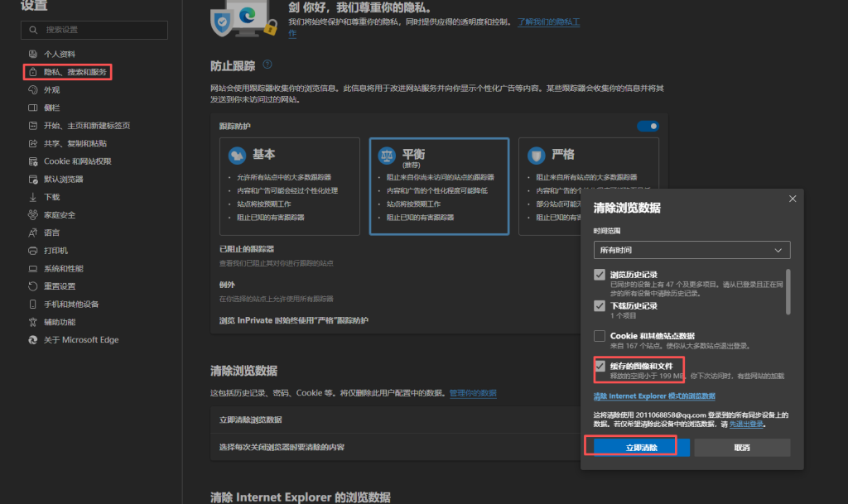Open the 管理你的数据 link
This screenshot has width=848, height=504.
[x=473, y=393]
